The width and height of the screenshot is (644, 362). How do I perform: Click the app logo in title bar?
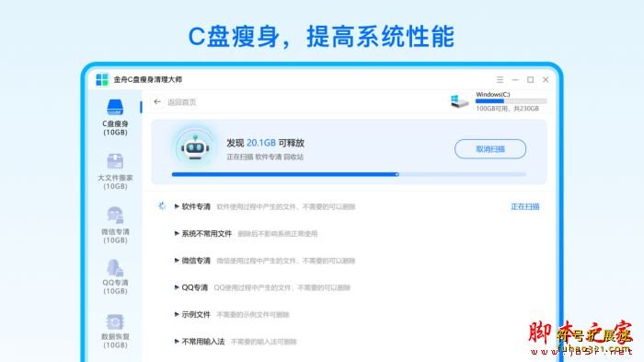coord(102,79)
